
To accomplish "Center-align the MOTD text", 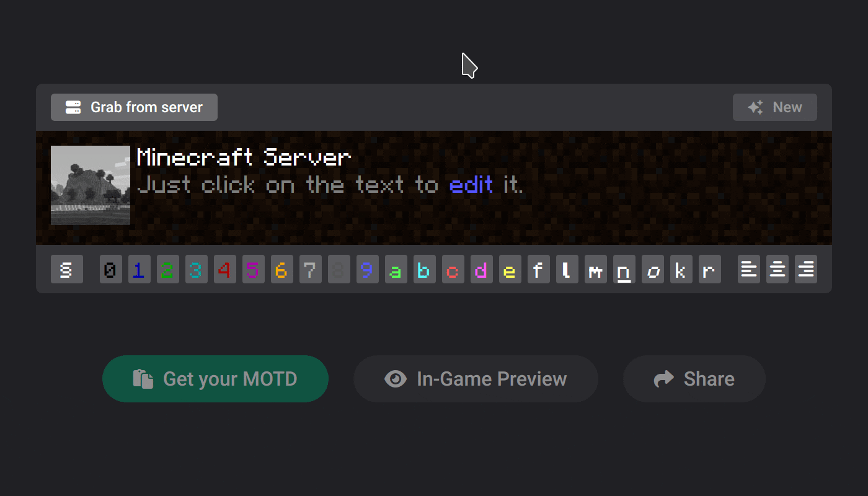I will 777,270.
